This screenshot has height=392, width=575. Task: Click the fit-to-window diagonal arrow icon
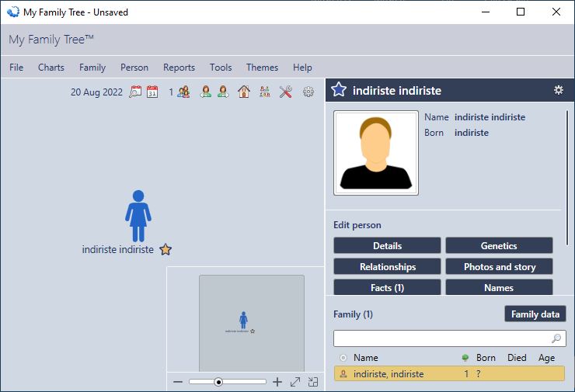click(x=295, y=382)
